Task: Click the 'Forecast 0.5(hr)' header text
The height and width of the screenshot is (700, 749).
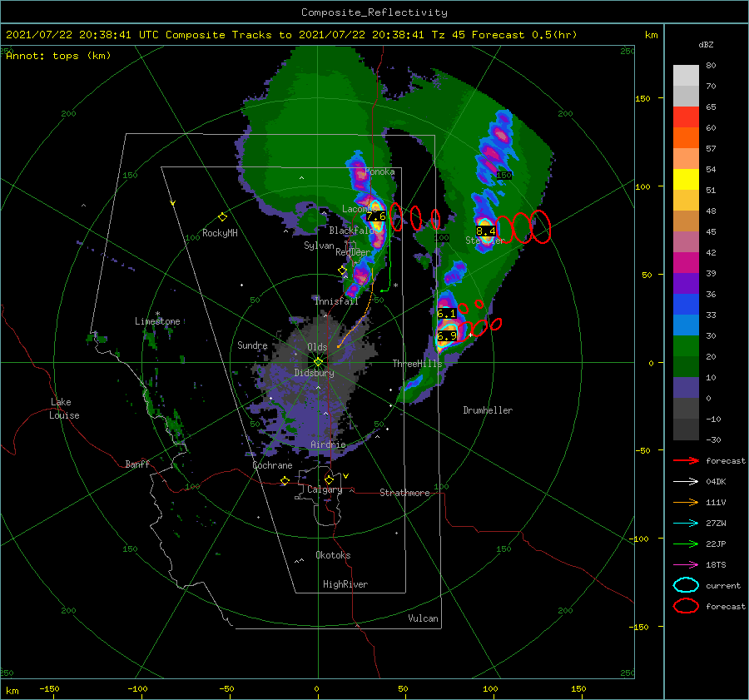Action: [x=524, y=35]
